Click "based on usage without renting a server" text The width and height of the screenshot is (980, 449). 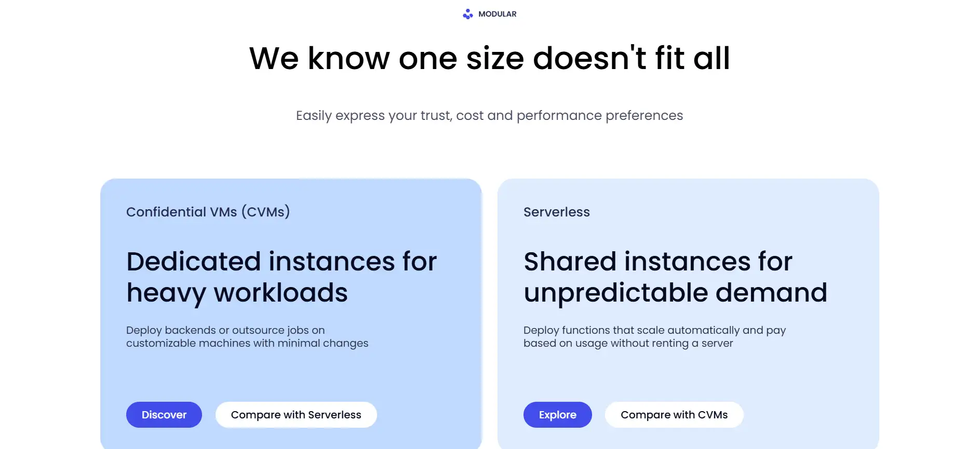(628, 343)
